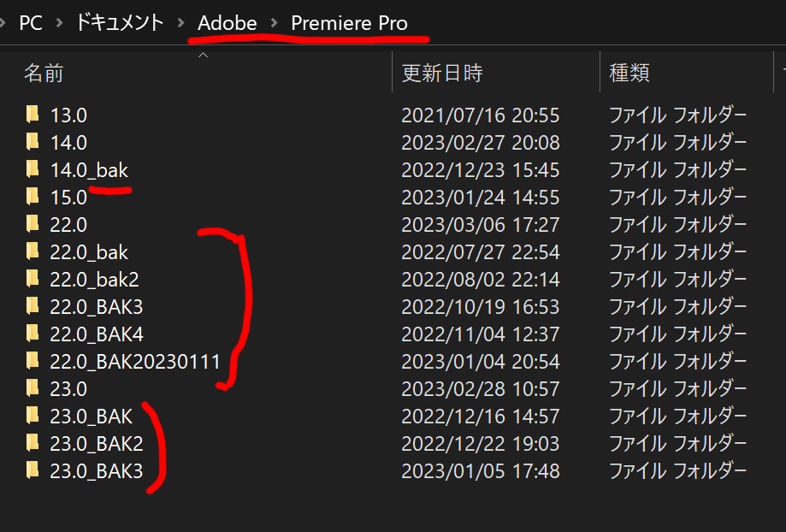Navigate to Adobe via the breadcrumb
This screenshot has height=532, width=786.
coord(227,23)
